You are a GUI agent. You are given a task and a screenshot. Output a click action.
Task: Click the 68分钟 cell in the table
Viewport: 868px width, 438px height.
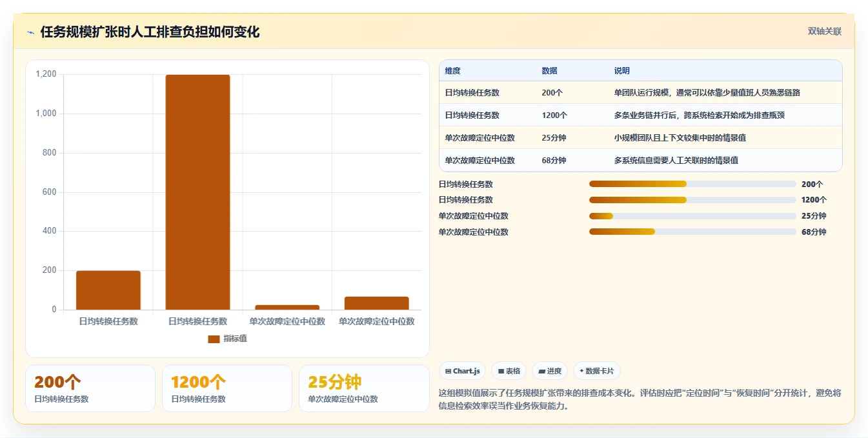point(554,160)
